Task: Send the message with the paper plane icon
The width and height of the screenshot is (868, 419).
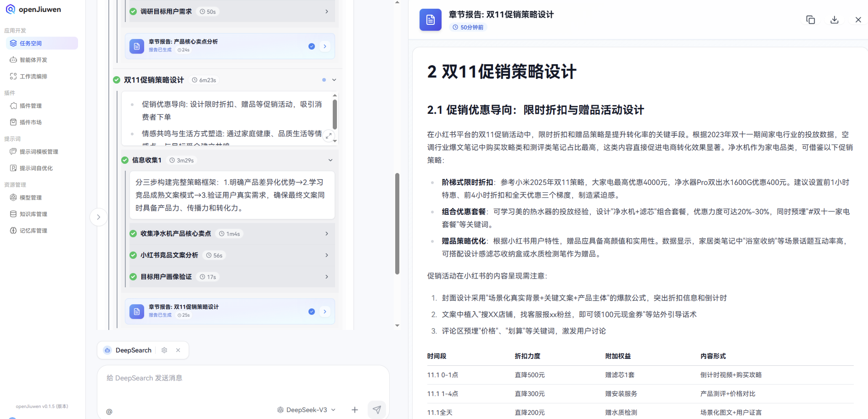Action: click(x=377, y=410)
